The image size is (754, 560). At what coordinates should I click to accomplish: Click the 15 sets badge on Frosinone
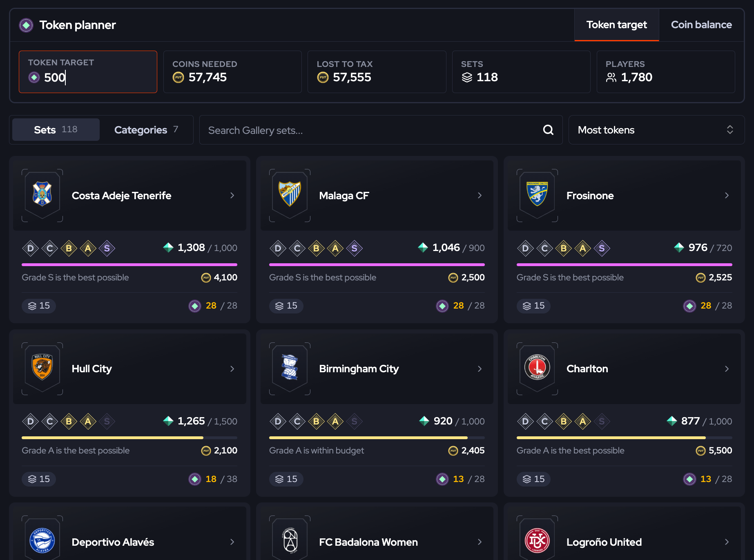pos(533,306)
